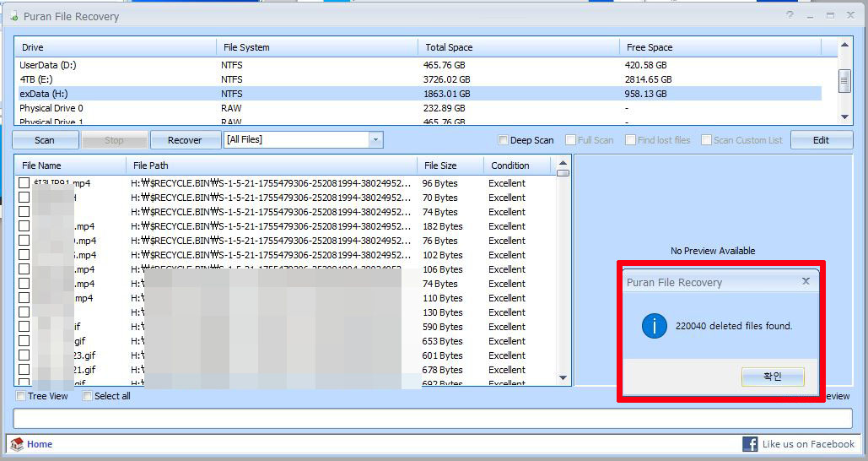The height and width of the screenshot is (461, 868).
Task: Tick the checkbox for the 653 Bytes file
Action: pos(24,341)
